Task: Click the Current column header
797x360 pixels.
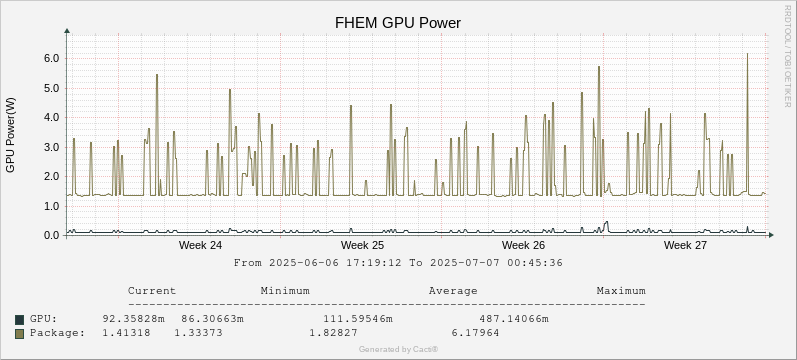Action: (152, 291)
